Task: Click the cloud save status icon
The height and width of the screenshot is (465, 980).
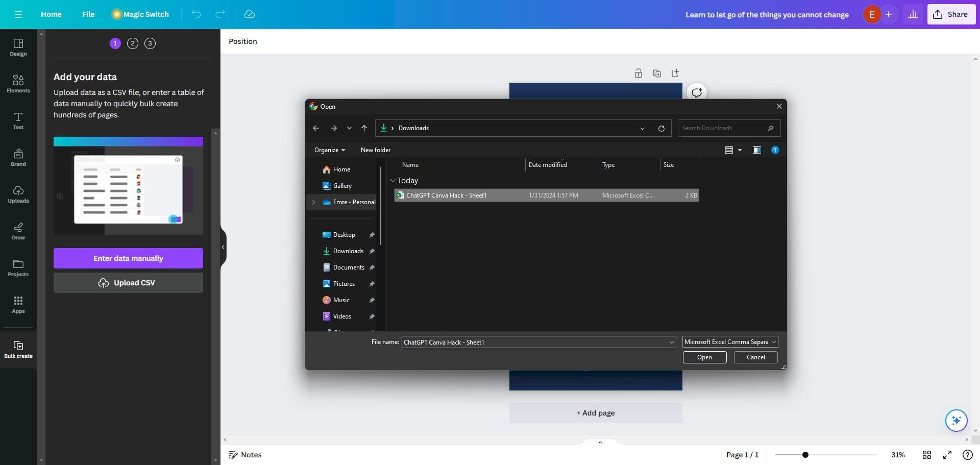Action: [250, 14]
